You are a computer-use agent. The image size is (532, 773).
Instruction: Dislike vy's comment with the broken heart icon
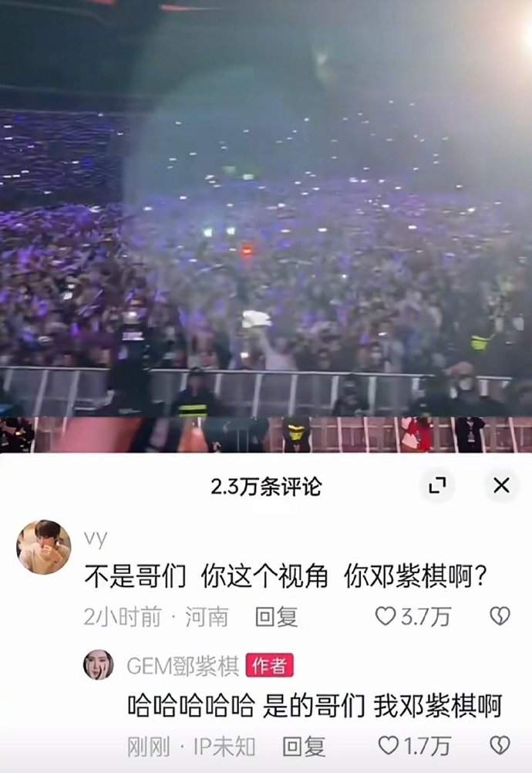[500, 616]
